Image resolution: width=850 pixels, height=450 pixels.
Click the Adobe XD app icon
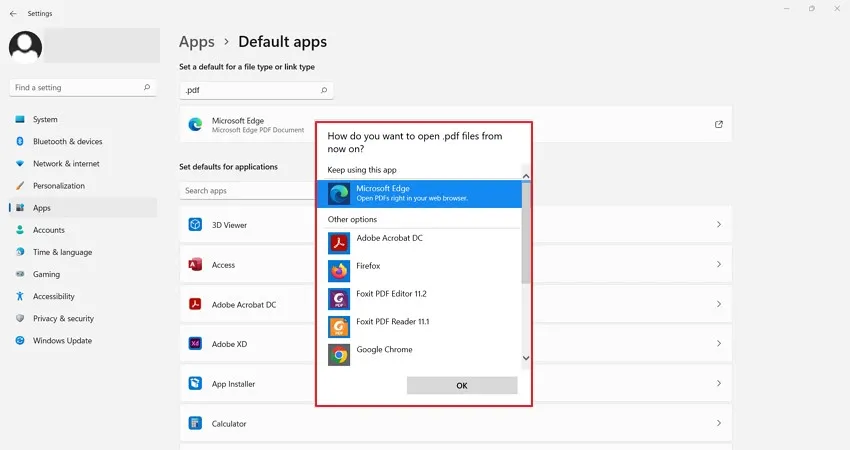pos(195,344)
